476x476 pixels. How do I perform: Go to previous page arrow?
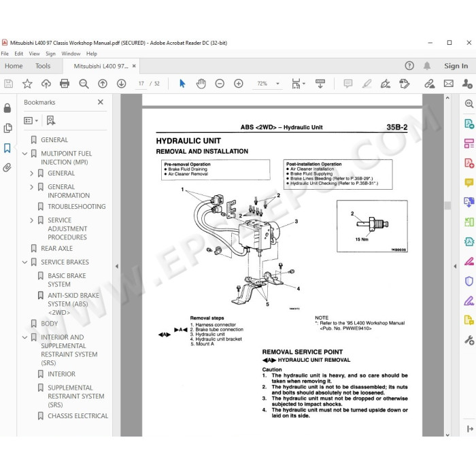(x=103, y=84)
